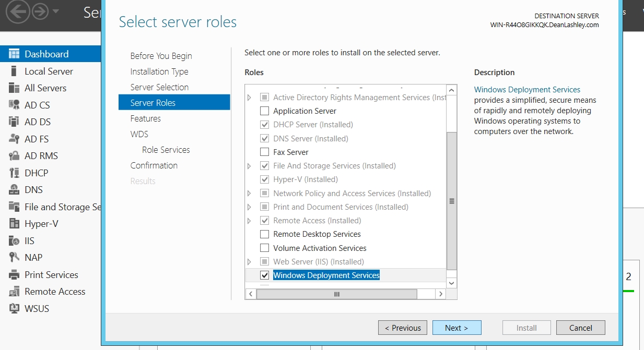This screenshot has width=644, height=350.
Task: Cancel the Add Roles wizard
Action: tap(581, 328)
